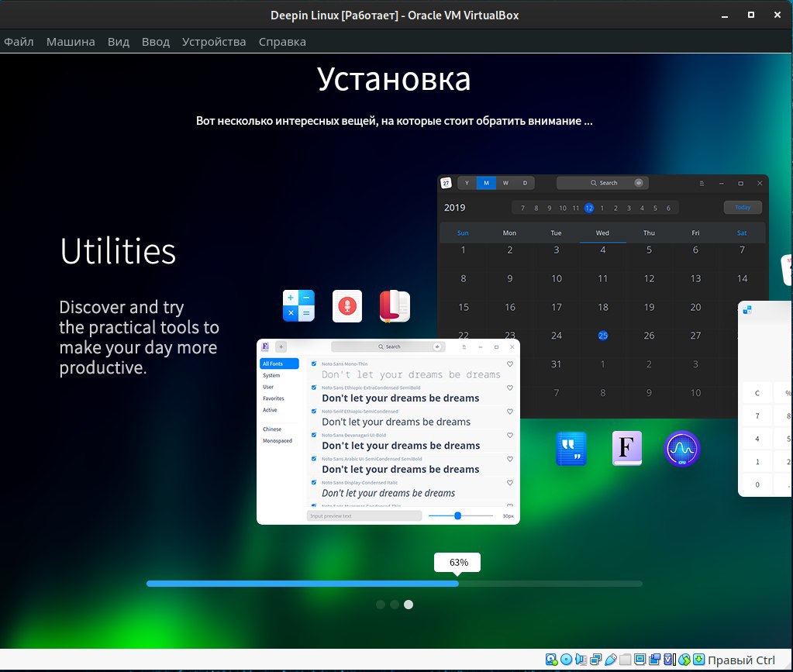Screen dimensions: 793x672
Task: Uncheck Noto Sans Devanagari UI-Bold checkbox
Action: pos(314,436)
